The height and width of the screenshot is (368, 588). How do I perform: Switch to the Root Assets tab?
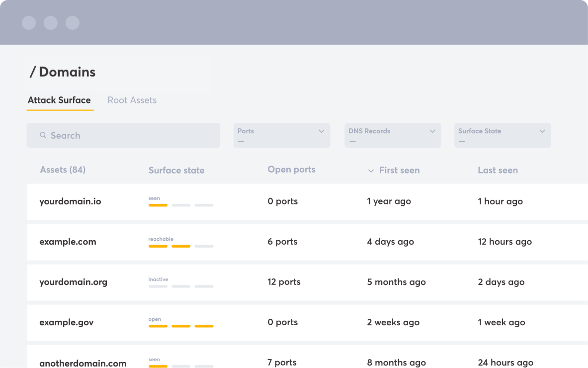(132, 100)
